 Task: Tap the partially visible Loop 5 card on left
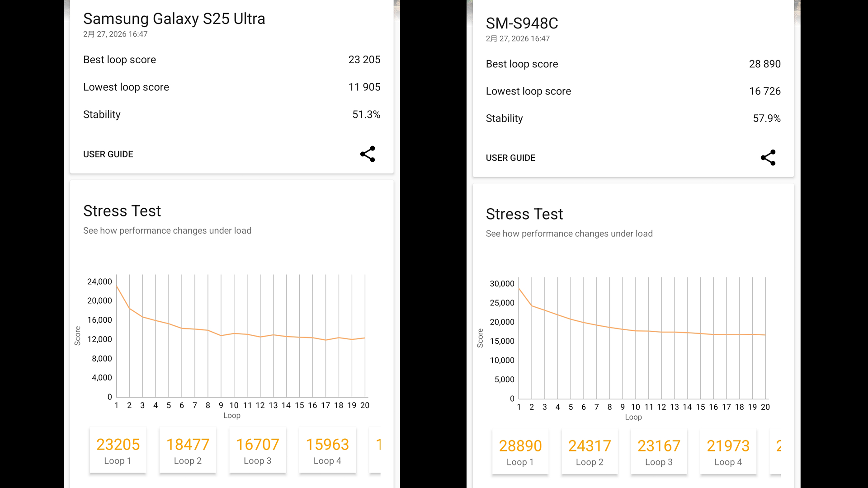click(376, 450)
